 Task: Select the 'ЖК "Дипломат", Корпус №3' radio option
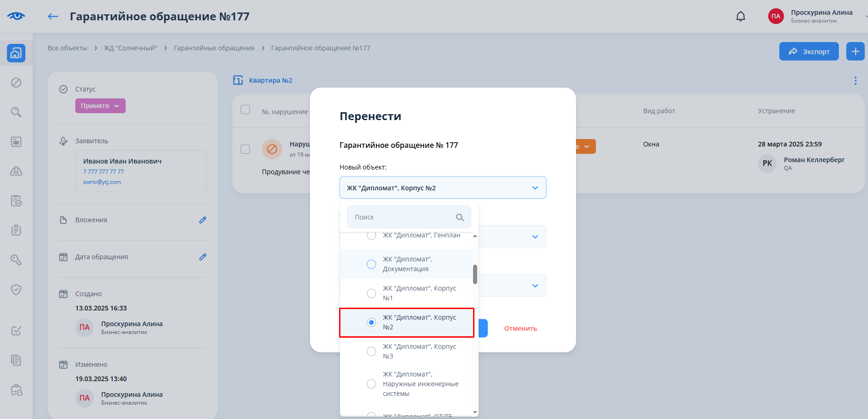pos(371,352)
